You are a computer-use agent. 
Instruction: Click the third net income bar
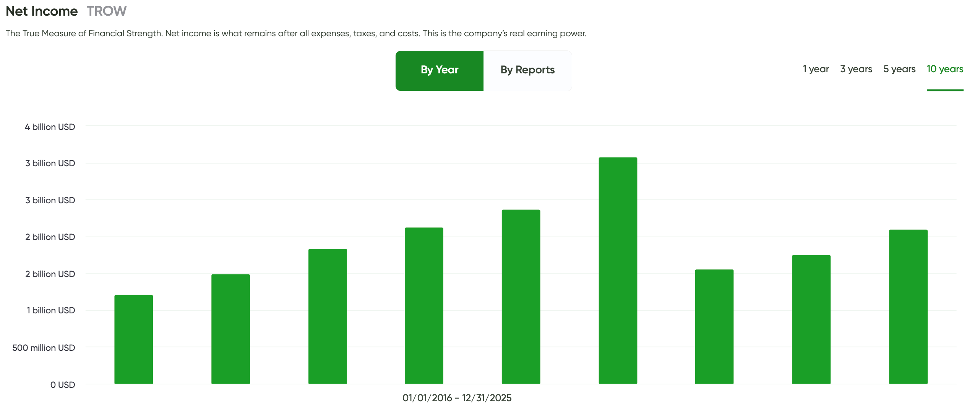(328, 316)
